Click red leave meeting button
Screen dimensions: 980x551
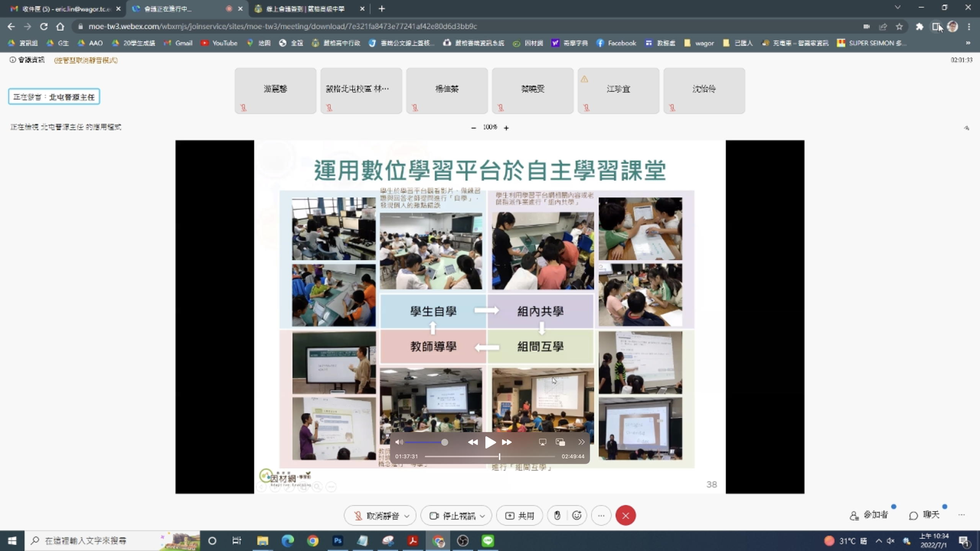pos(626,515)
